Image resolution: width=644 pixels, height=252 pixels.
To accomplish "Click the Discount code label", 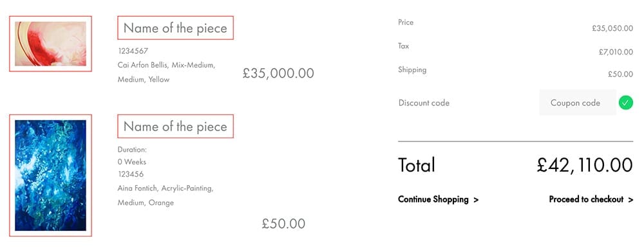I will pos(424,103).
